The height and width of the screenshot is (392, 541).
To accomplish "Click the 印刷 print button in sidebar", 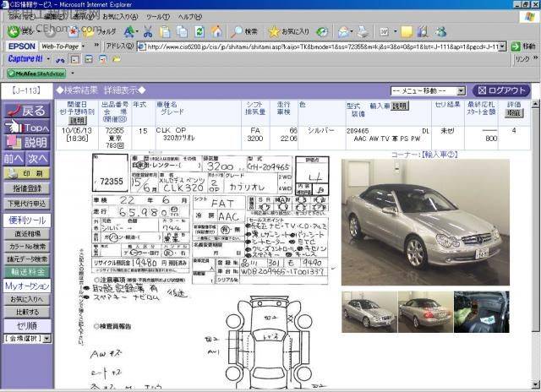I will click(27, 173).
